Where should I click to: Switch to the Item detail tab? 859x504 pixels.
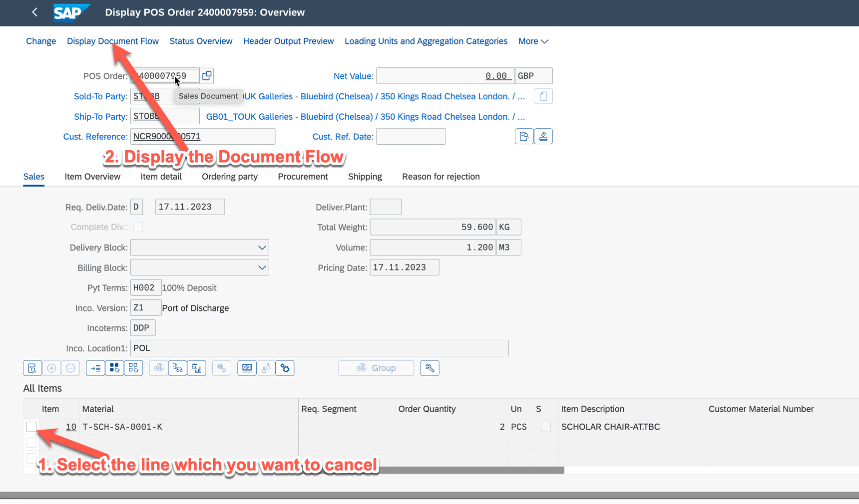tap(161, 176)
